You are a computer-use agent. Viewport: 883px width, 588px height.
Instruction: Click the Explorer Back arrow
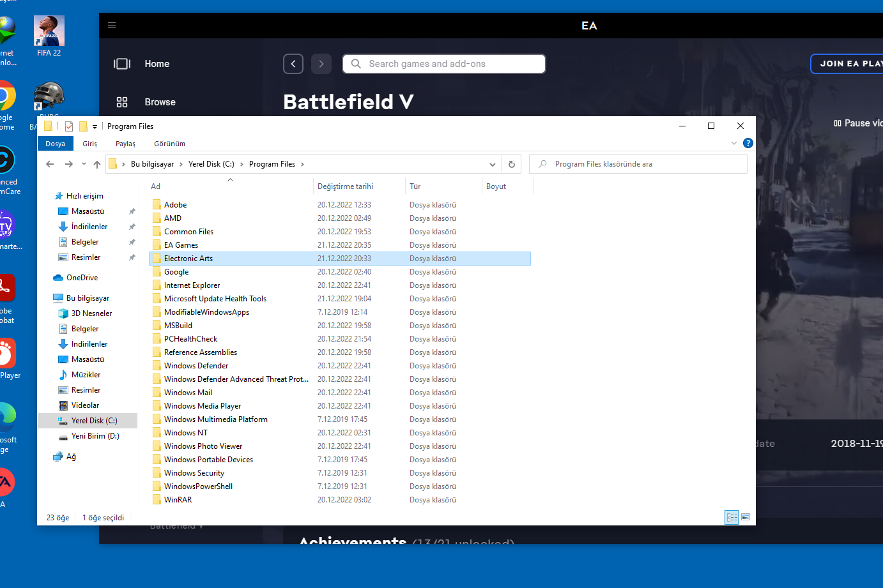(50, 164)
